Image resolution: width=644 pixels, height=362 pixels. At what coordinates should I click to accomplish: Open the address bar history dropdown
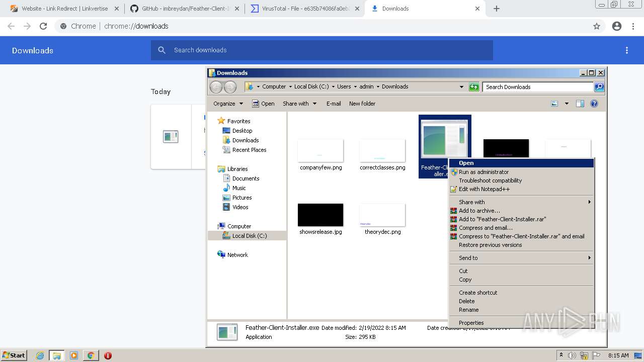click(461, 87)
